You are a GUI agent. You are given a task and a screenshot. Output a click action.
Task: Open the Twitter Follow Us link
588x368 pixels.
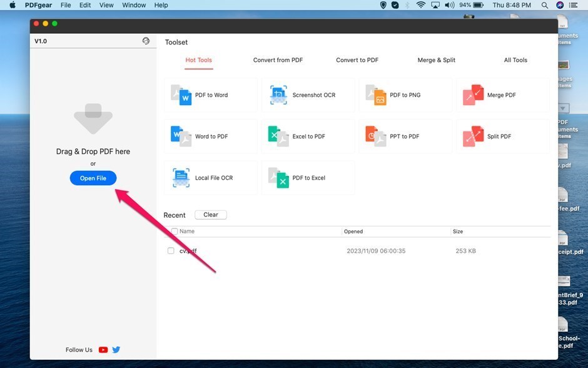tap(116, 350)
